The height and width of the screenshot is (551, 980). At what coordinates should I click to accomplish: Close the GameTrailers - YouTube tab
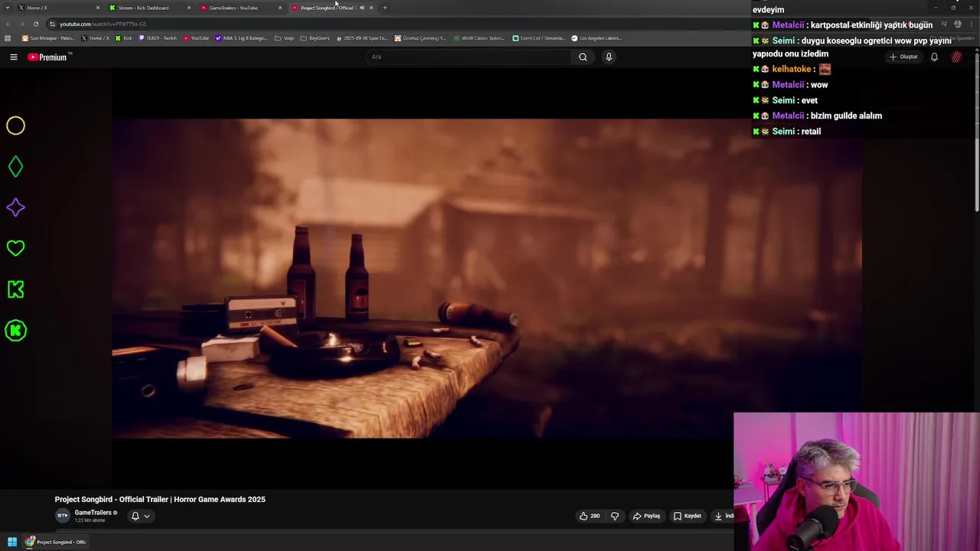click(x=280, y=8)
